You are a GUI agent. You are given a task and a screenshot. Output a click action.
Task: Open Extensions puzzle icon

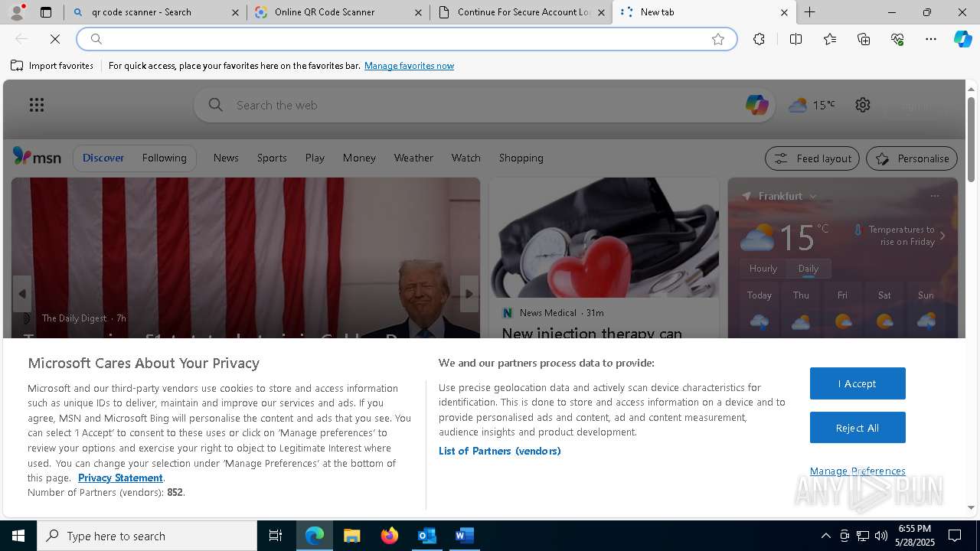coord(759,39)
